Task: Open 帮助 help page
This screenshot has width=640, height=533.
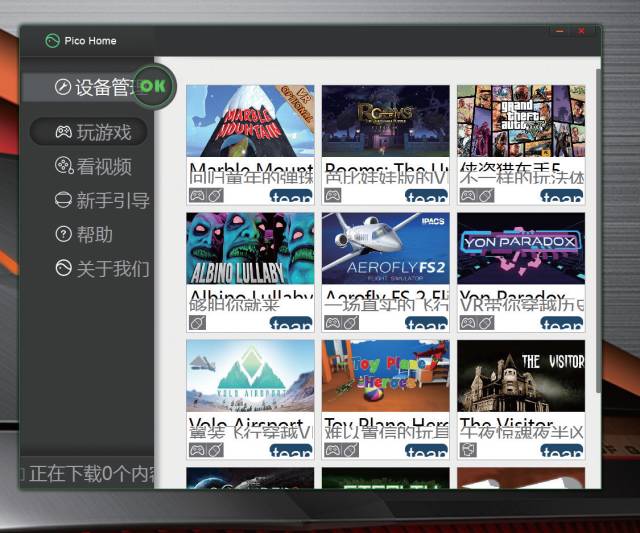Action: pos(84,234)
